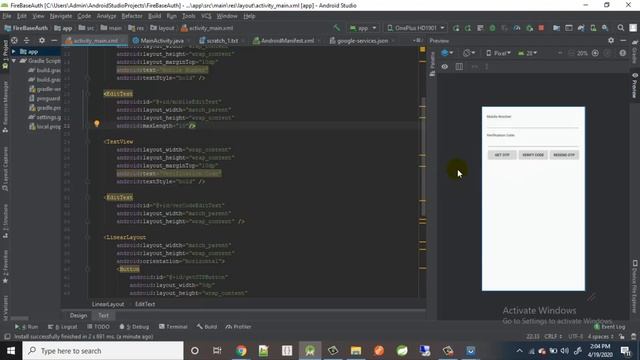Click the Search Everywhere magnifier icon
The image size is (640, 360).
coord(620,28)
